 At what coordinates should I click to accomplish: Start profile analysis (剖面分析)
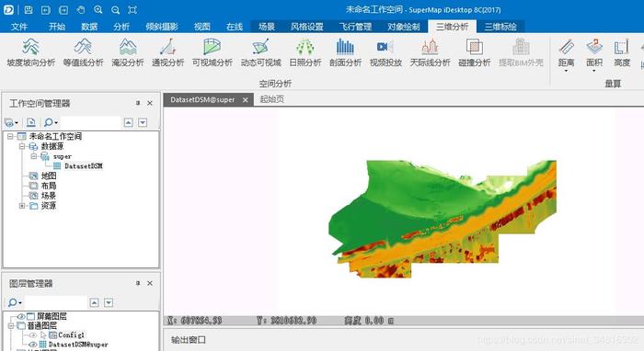(345, 52)
